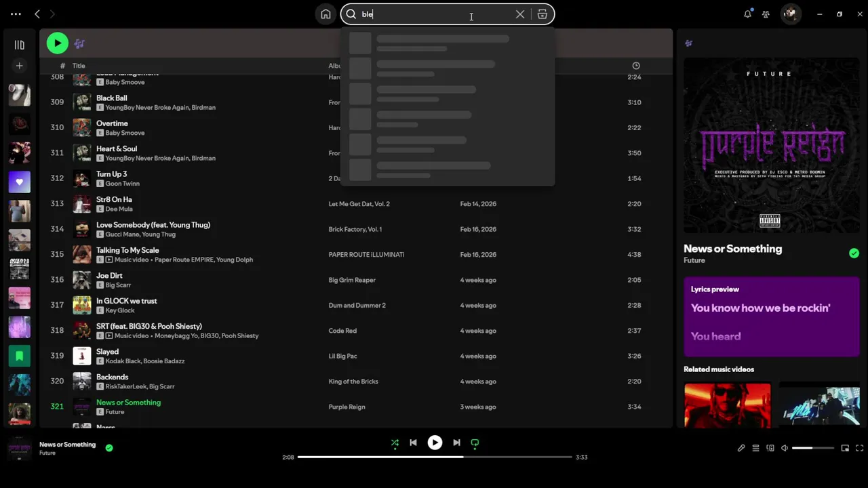
Task: Select the track 'Slayed'
Action: click(x=107, y=352)
